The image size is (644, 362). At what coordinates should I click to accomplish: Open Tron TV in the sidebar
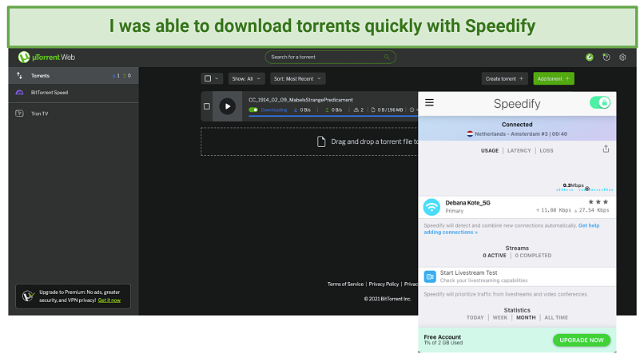click(x=74, y=113)
